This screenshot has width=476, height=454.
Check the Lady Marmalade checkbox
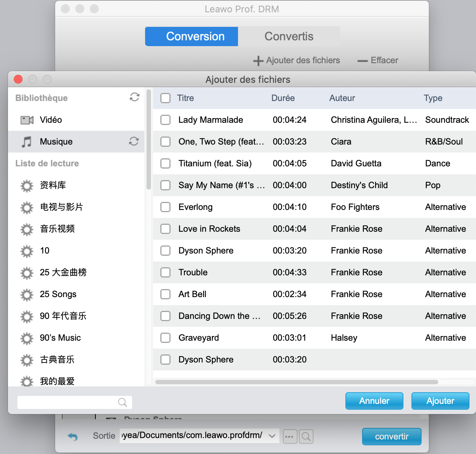pyautogui.click(x=165, y=120)
